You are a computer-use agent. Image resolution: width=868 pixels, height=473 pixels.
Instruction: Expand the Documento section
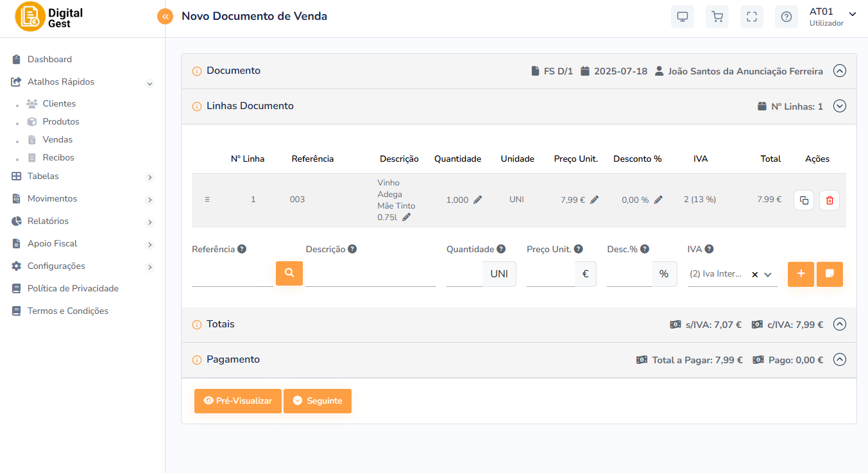point(839,71)
